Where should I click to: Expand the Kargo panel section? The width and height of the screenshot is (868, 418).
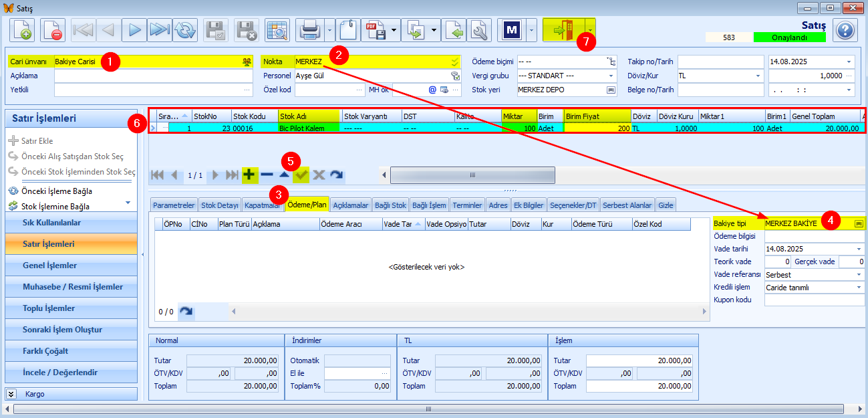(11, 394)
